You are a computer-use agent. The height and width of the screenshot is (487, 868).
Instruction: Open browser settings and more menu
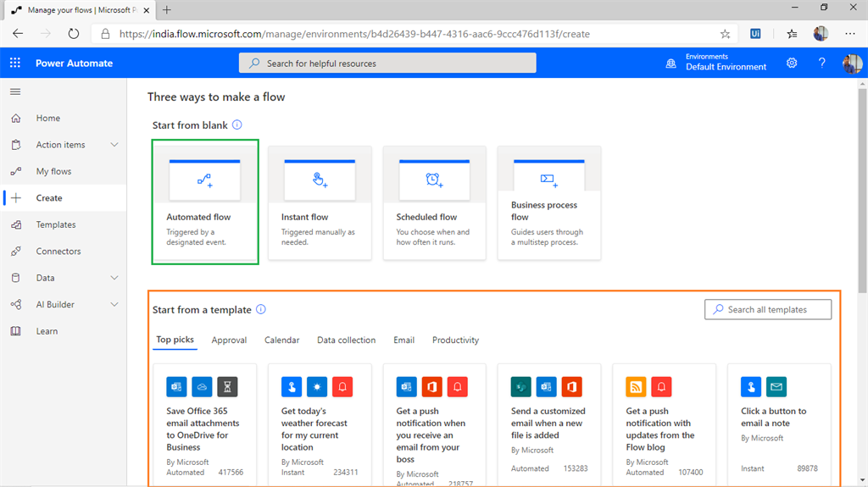[x=850, y=34]
